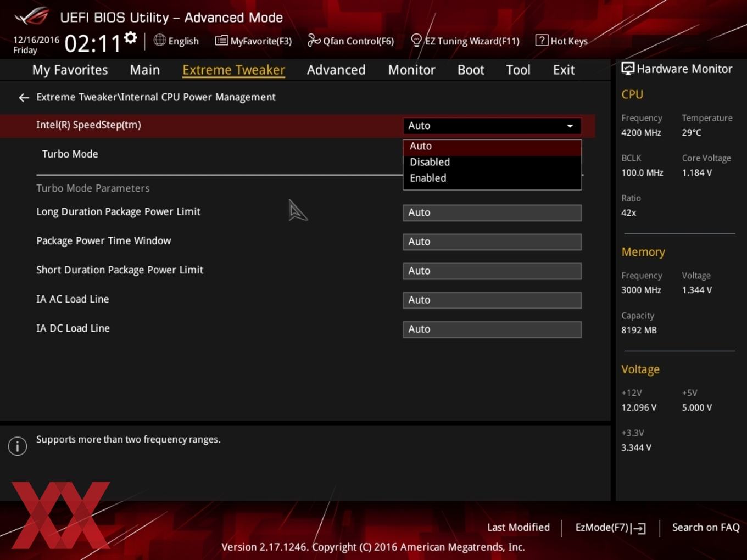Choose Auto in SpeedStep dropdown list
The image size is (747, 560).
point(492,147)
